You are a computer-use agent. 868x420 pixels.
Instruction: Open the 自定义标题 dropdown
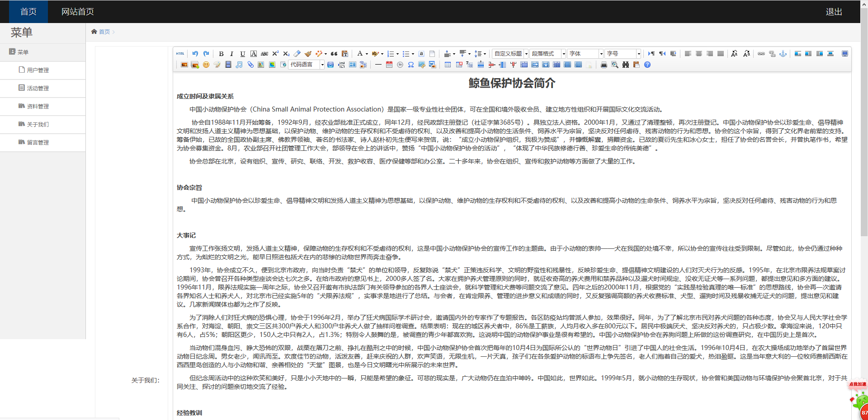click(x=510, y=54)
